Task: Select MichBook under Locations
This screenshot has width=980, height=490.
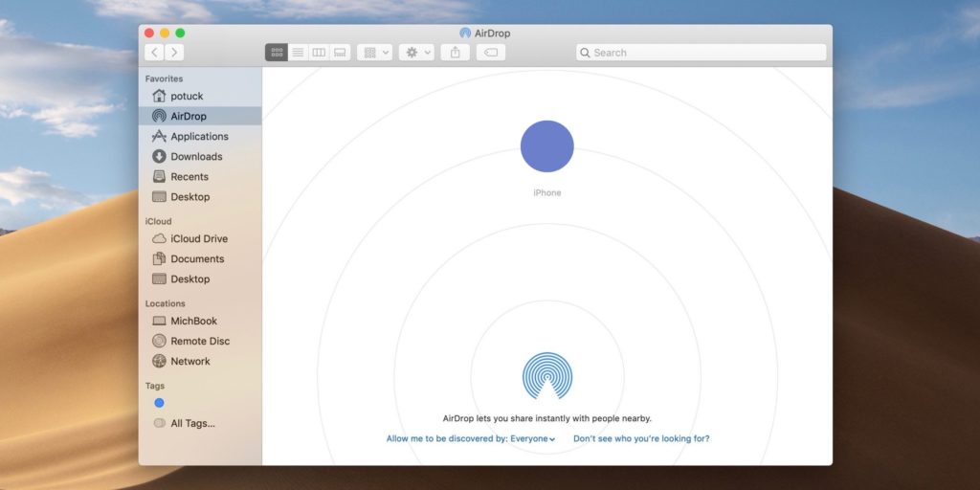Action: [x=200, y=321]
